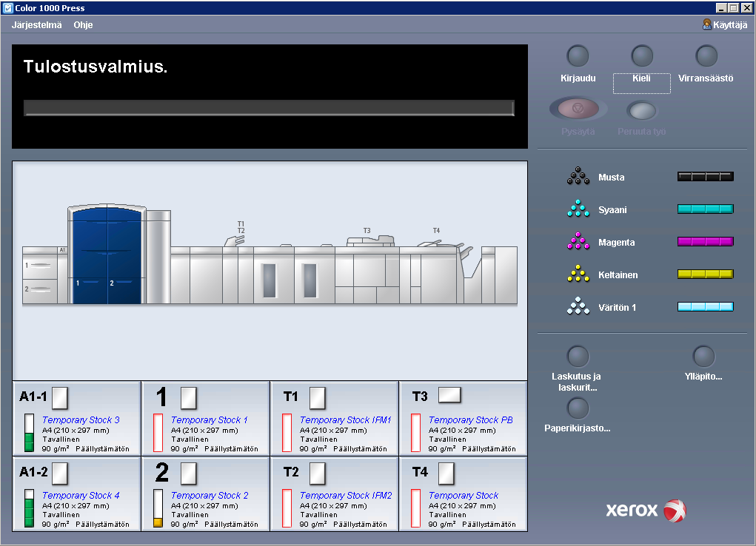The width and height of the screenshot is (756, 546).
Task: Open the Ylläpito maintenance round button
Action: pyautogui.click(x=703, y=357)
